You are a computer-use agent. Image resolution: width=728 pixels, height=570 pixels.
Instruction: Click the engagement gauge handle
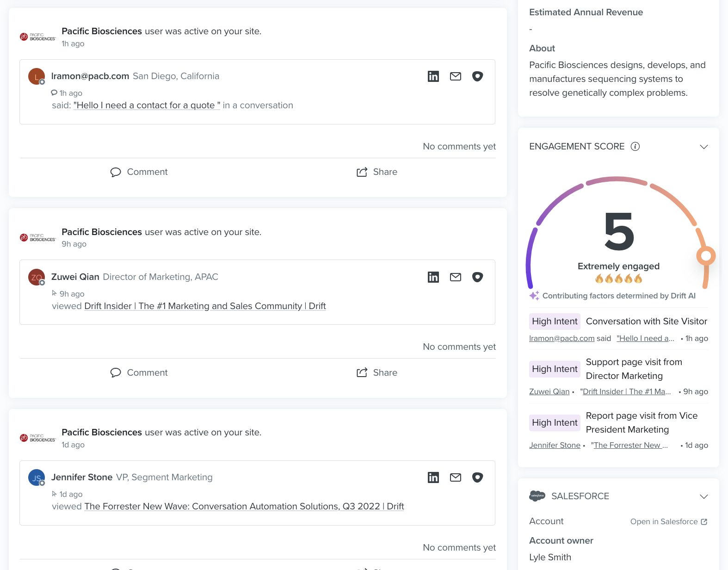click(706, 255)
